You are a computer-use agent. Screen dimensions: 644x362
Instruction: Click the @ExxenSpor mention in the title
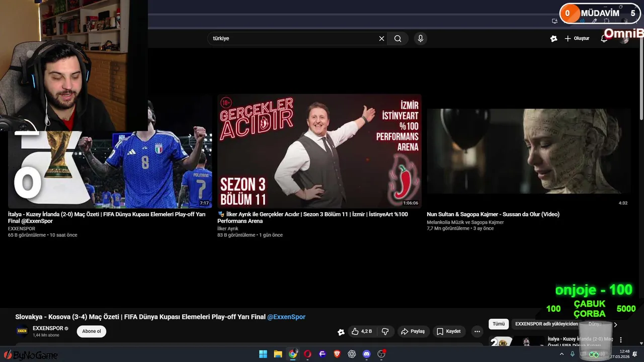coord(286,317)
